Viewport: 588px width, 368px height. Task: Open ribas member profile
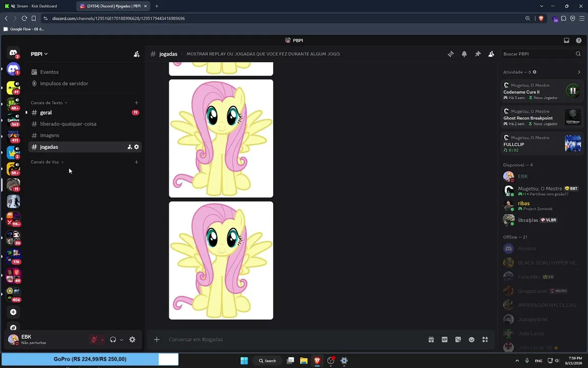tap(541, 206)
